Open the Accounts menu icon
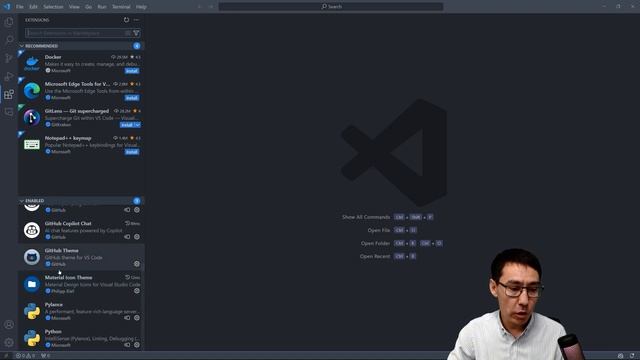The image size is (640, 360). click(x=9, y=325)
